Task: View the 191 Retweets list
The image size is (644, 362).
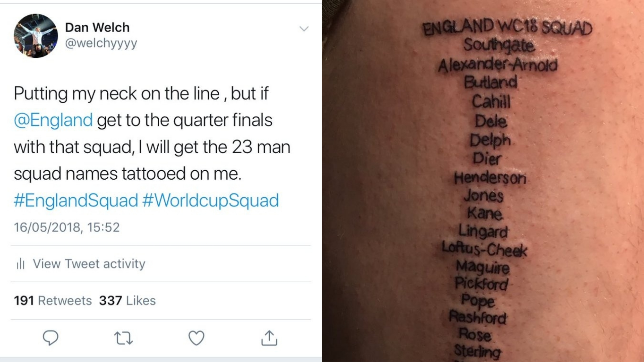Action: click(53, 301)
